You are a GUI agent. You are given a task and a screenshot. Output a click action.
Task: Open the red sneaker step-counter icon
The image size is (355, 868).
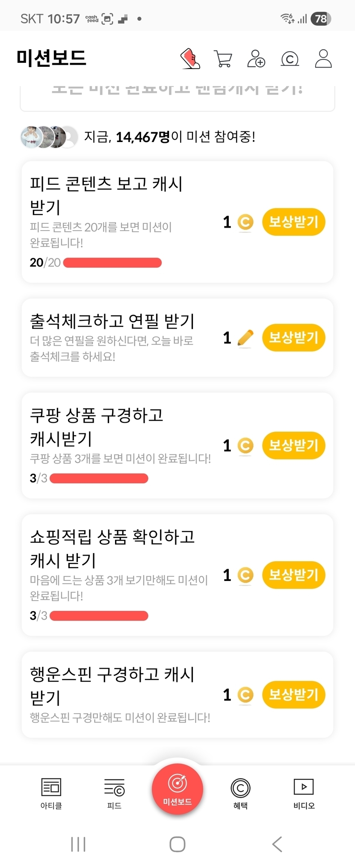pyautogui.click(x=190, y=59)
